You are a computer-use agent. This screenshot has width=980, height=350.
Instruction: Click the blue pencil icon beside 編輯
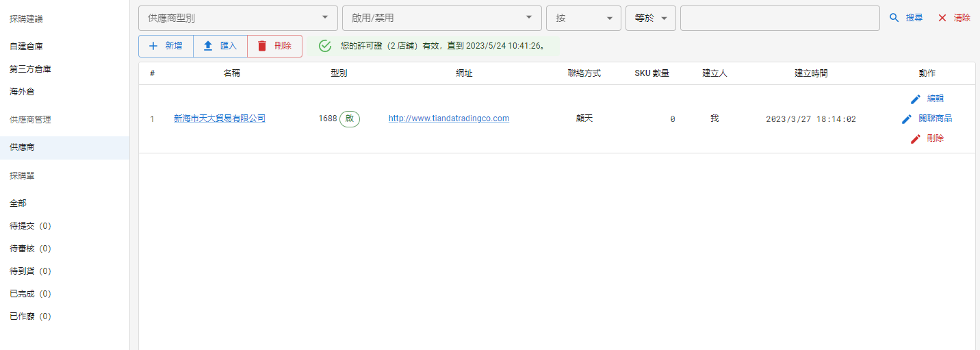tap(916, 99)
